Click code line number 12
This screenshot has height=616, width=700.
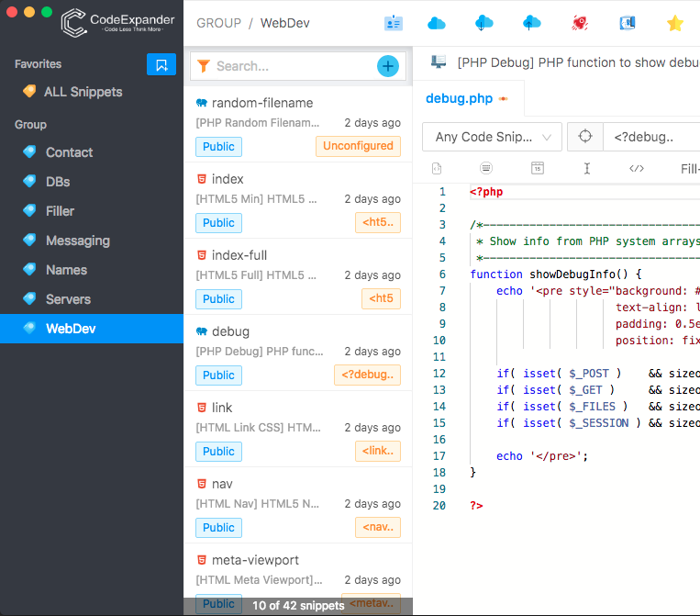(439, 374)
